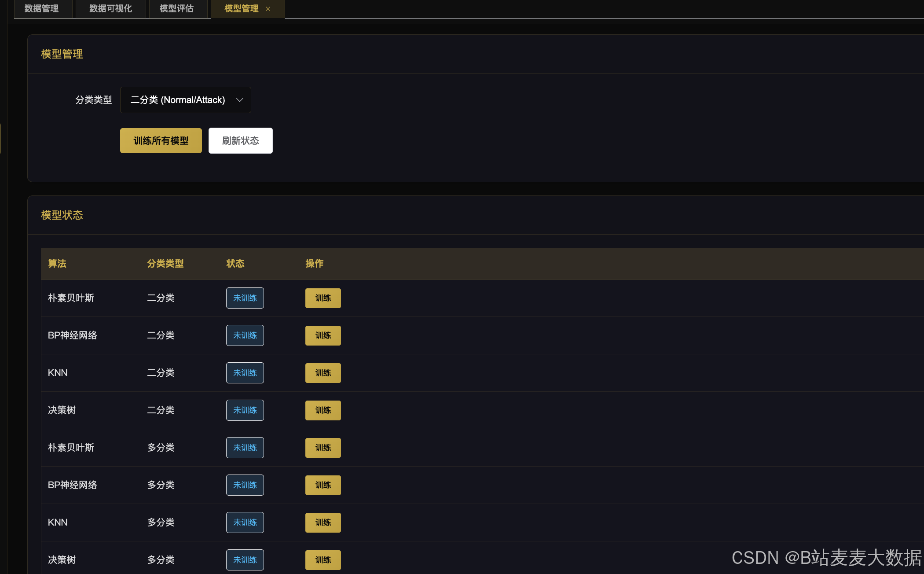Train the binary BP神经网络 model

tap(323, 335)
